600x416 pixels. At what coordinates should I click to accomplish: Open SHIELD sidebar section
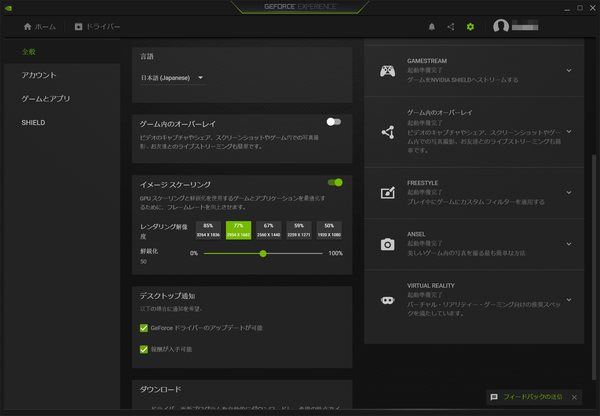point(62,122)
